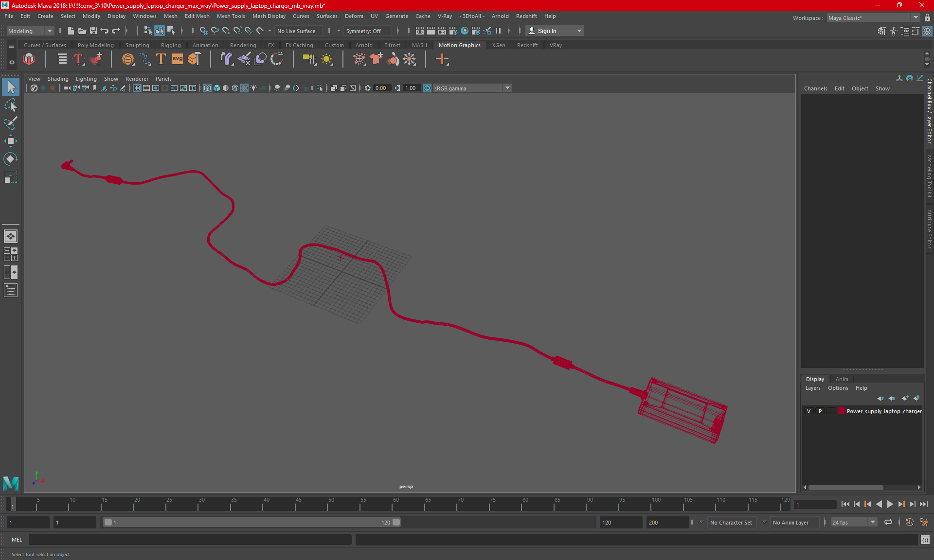Activate the Move tool
The image size is (934, 560).
11,141
